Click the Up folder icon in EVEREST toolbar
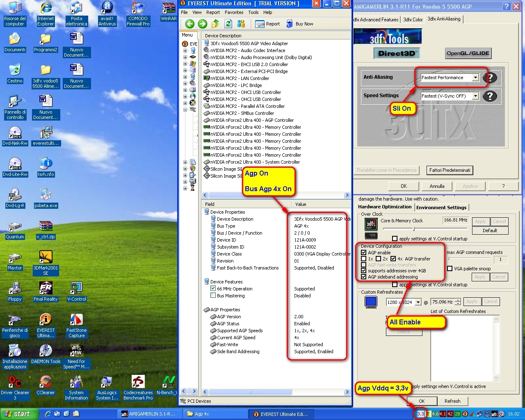Screen dimensions: 525x420 pos(215,24)
